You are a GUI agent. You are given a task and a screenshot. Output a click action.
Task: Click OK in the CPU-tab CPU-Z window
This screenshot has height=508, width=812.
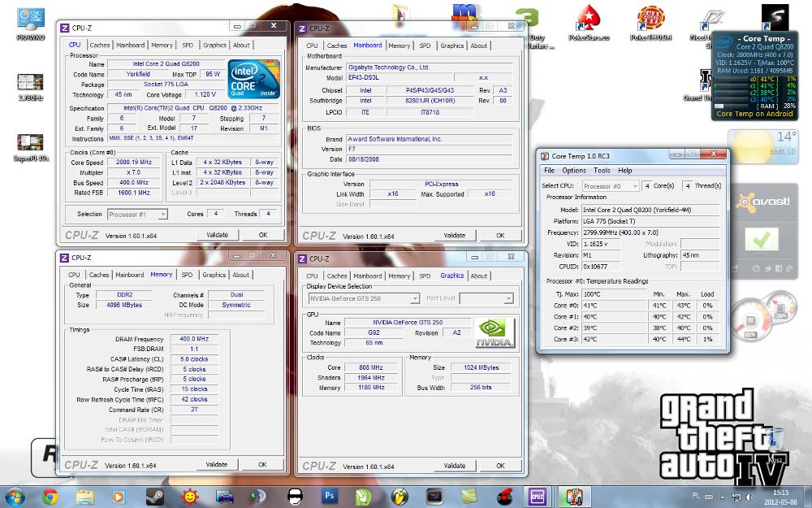tap(263, 235)
